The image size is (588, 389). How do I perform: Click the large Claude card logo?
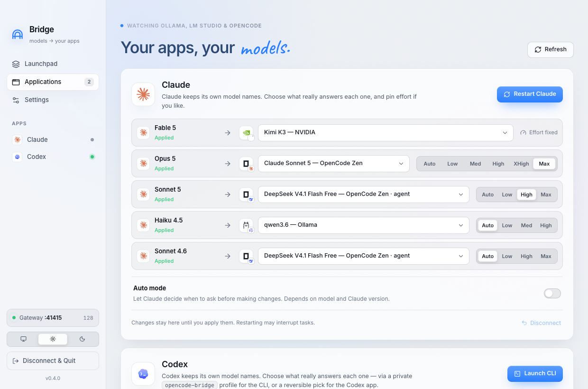pos(143,94)
